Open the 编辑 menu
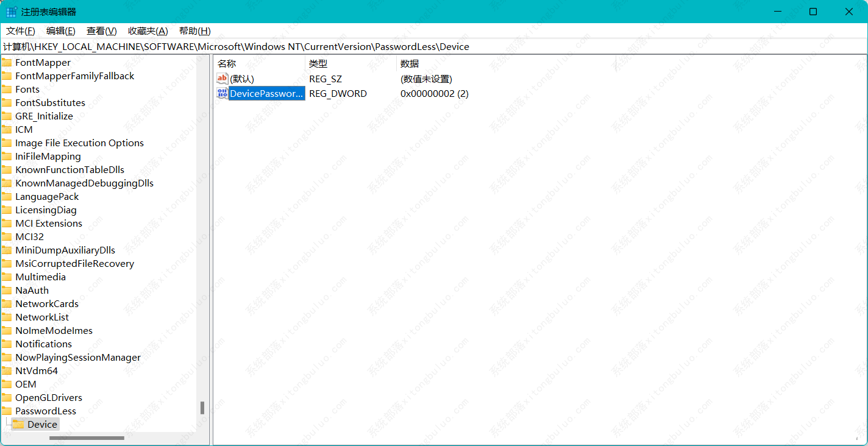The height and width of the screenshot is (446, 868). tap(60, 30)
